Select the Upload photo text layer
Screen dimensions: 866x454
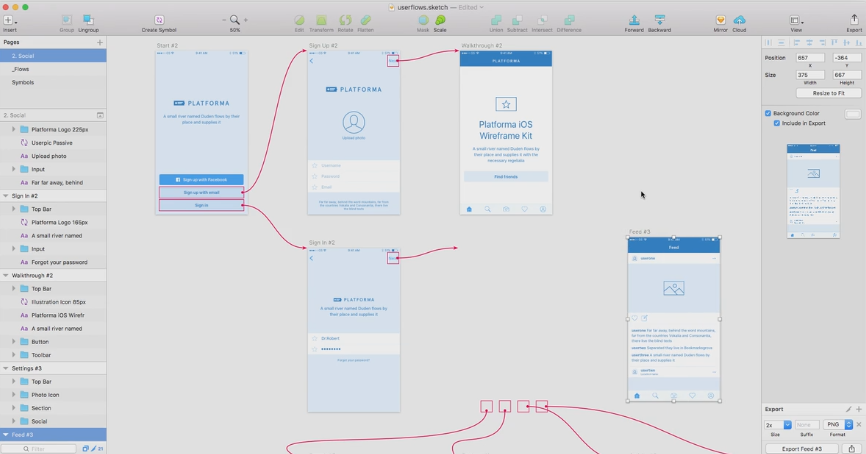[53, 156]
